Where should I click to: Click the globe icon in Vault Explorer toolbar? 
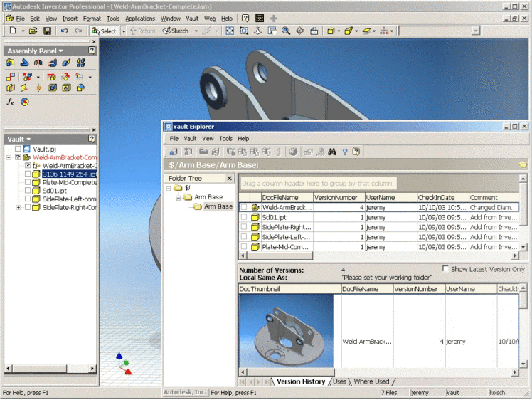[x=293, y=152]
